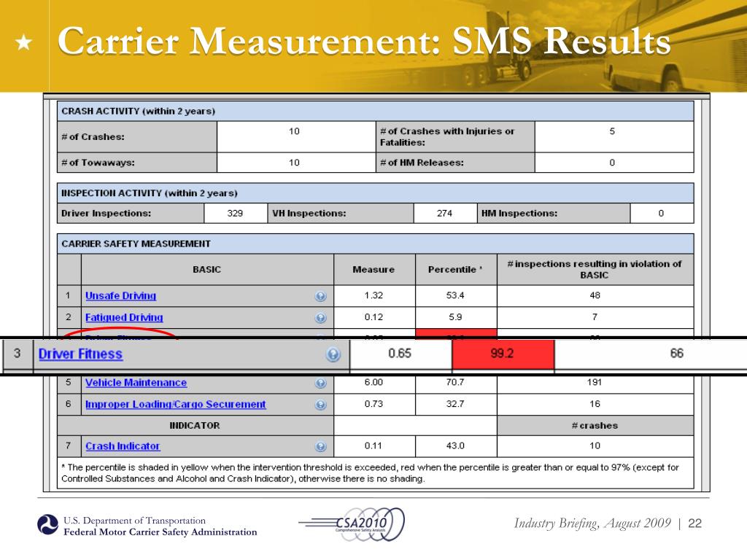Select the Vehicle Maintenance percentile 70.7
747x560 pixels.
(455, 382)
